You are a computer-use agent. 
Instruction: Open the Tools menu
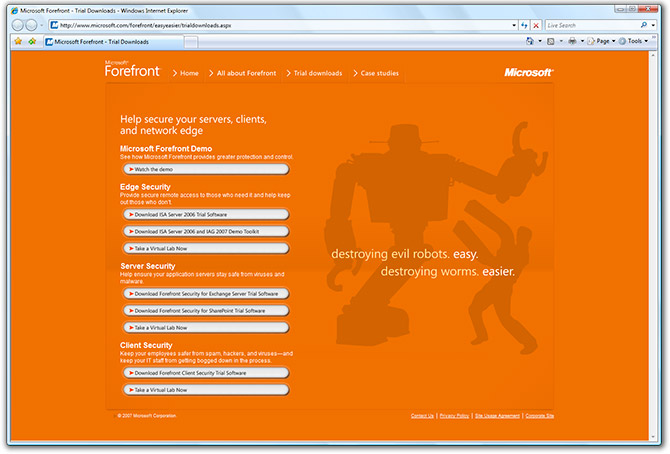(634, 41)
